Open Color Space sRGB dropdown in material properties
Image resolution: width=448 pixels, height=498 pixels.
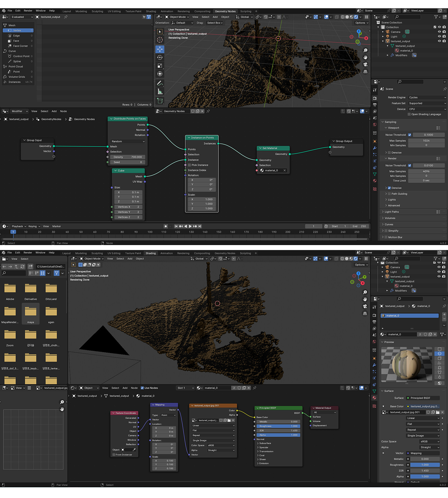pos(429,442)
